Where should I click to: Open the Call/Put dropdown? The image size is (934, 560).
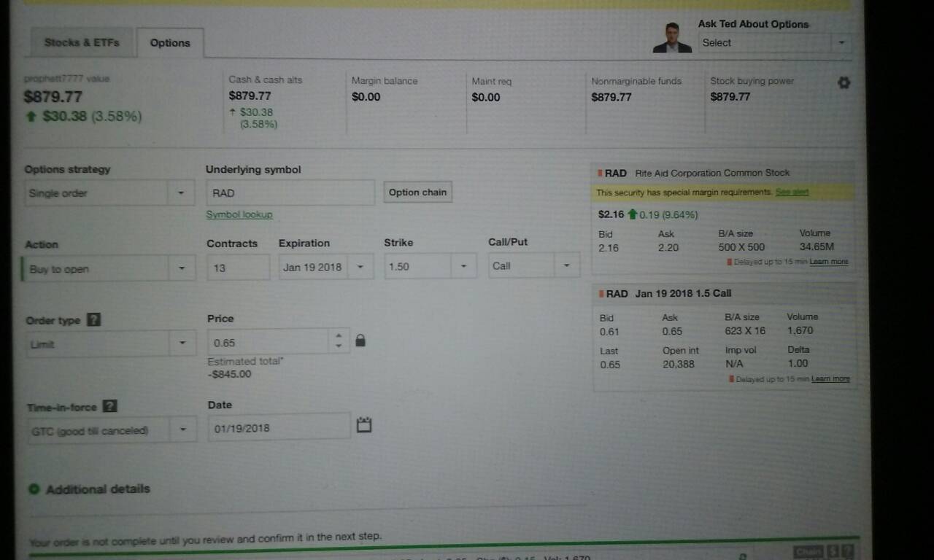click(x=534, y=265)
